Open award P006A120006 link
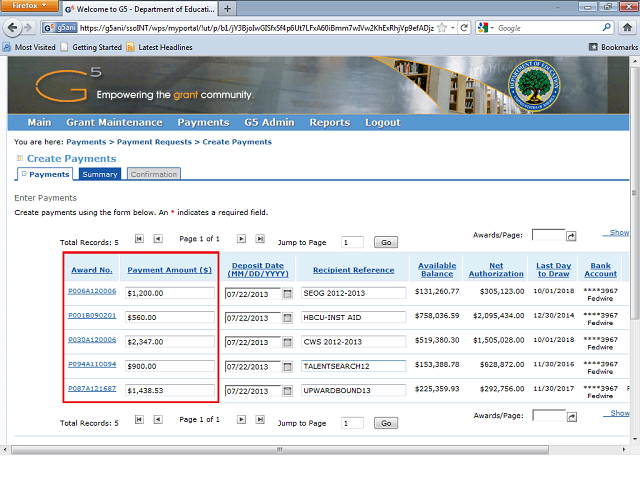640x480 pixels. click(92, 291)
